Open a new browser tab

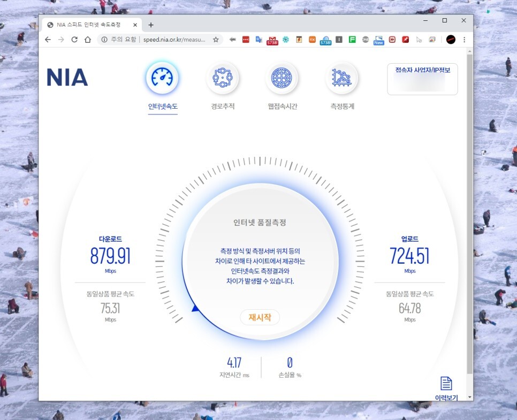click(151, 25)
